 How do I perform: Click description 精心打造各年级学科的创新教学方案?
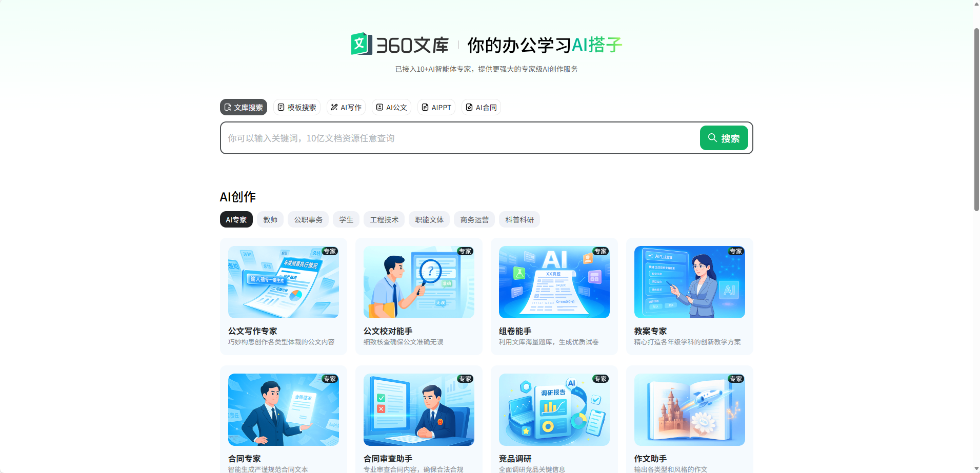(688, 342)
